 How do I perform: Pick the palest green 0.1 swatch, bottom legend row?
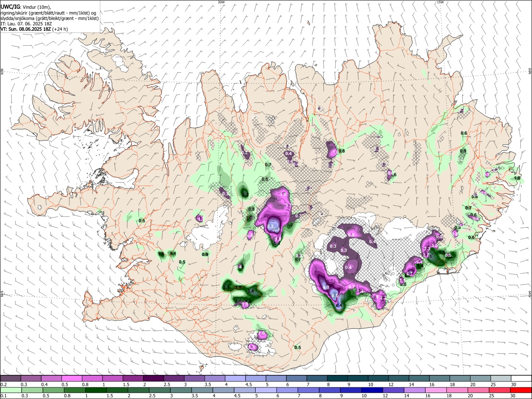click(x=10, y=390)
